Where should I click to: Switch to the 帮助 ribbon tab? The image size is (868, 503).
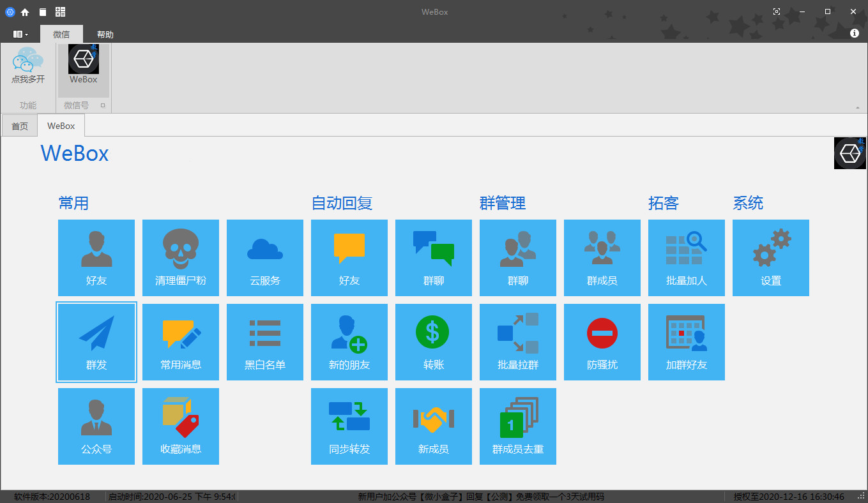(x=105, y=34)
